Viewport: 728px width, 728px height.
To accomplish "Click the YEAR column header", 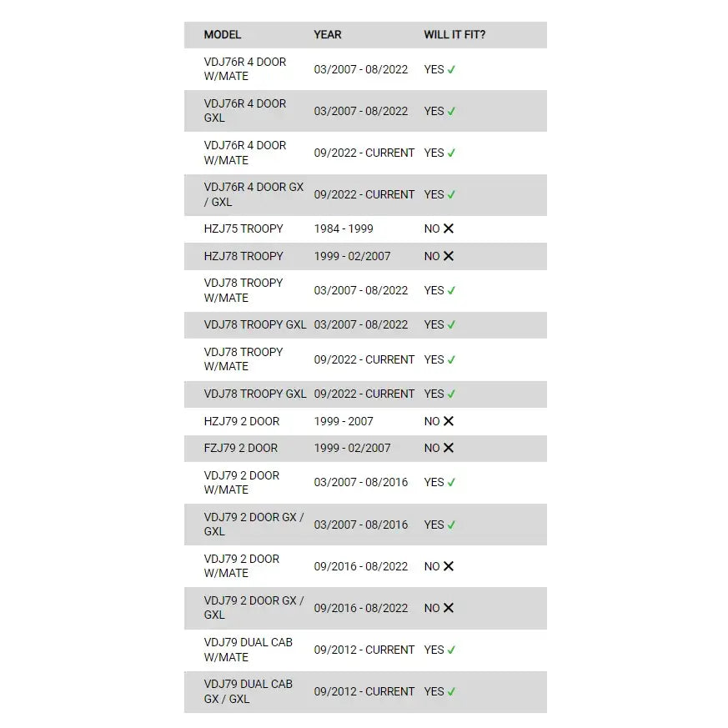I will (328, 34).
